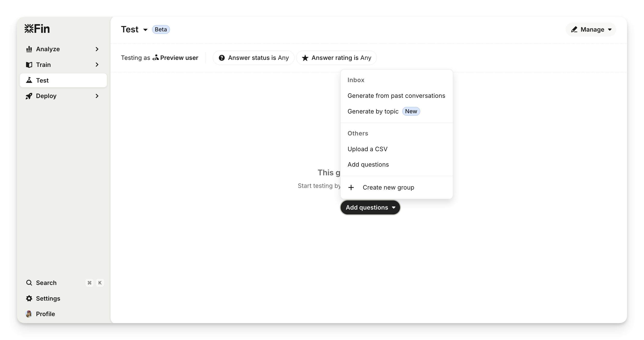Viewport: 644px width, 340px height.
Task: Expand the Analyze section chevron
Action: (x=97, y=49)
